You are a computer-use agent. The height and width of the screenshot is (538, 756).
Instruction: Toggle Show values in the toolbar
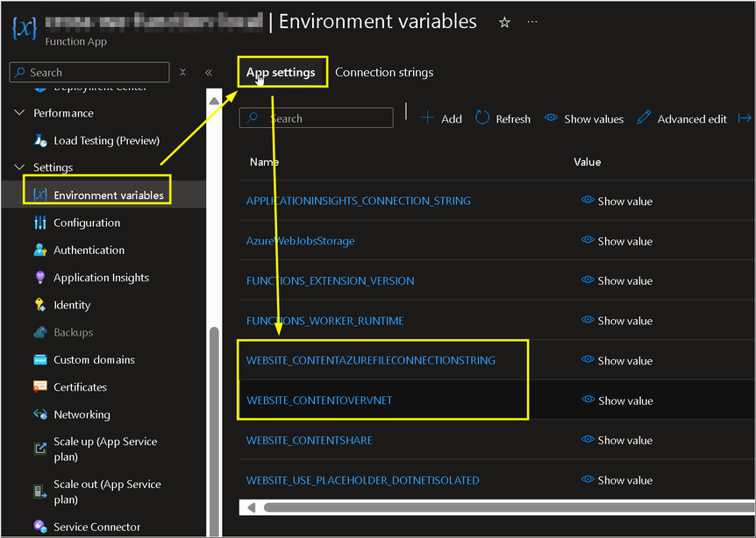(x=584, y=119)
